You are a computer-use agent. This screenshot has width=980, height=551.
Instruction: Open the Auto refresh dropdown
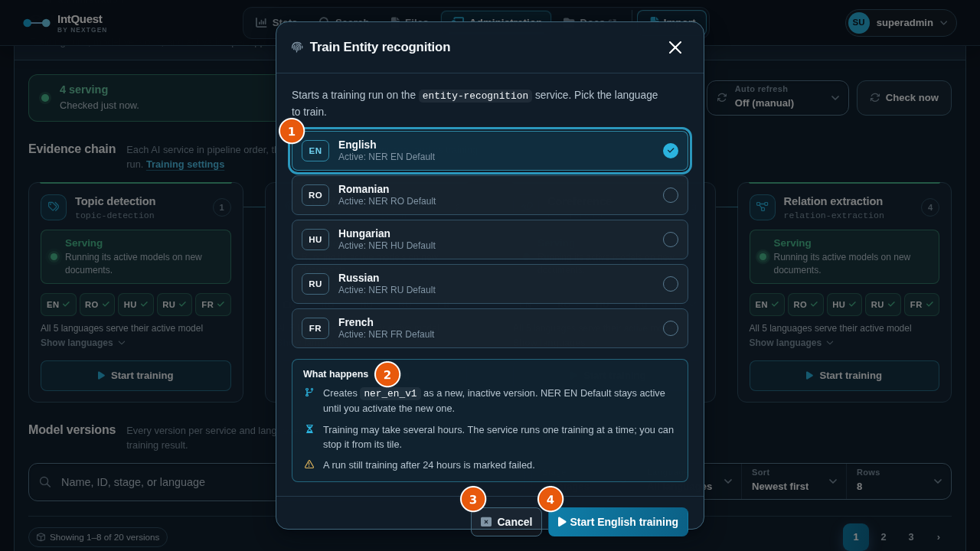[x=778, y=98]
